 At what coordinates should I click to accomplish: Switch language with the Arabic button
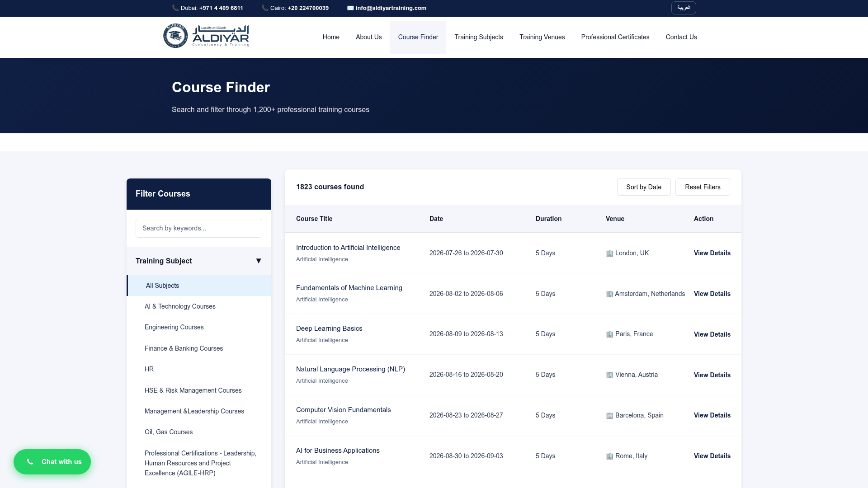tap(684, 8)
